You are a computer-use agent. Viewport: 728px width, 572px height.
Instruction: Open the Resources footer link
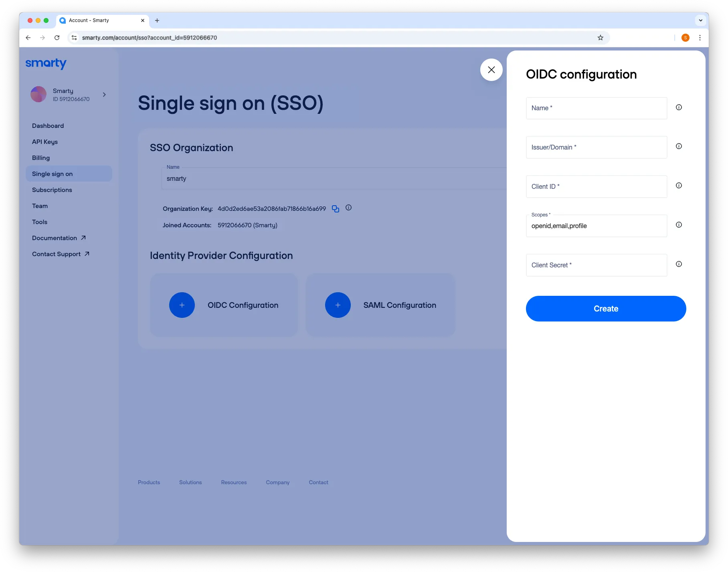(234, 483)
